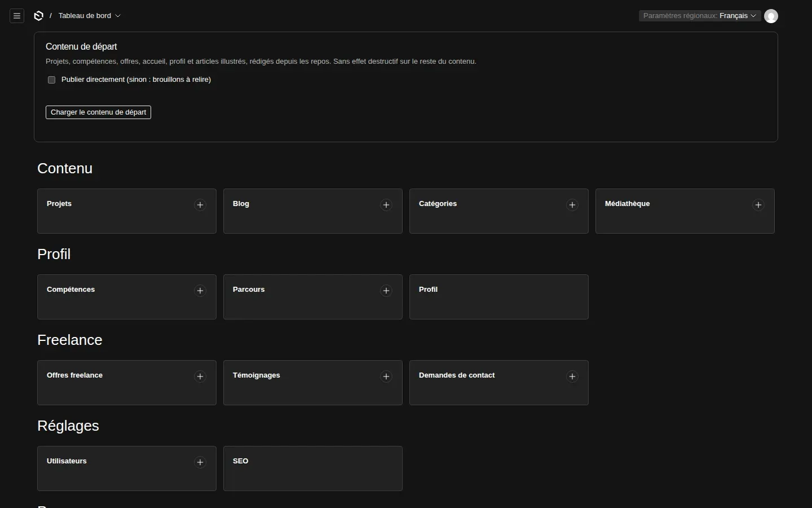Open the SEO settings card

coord(313,468)
